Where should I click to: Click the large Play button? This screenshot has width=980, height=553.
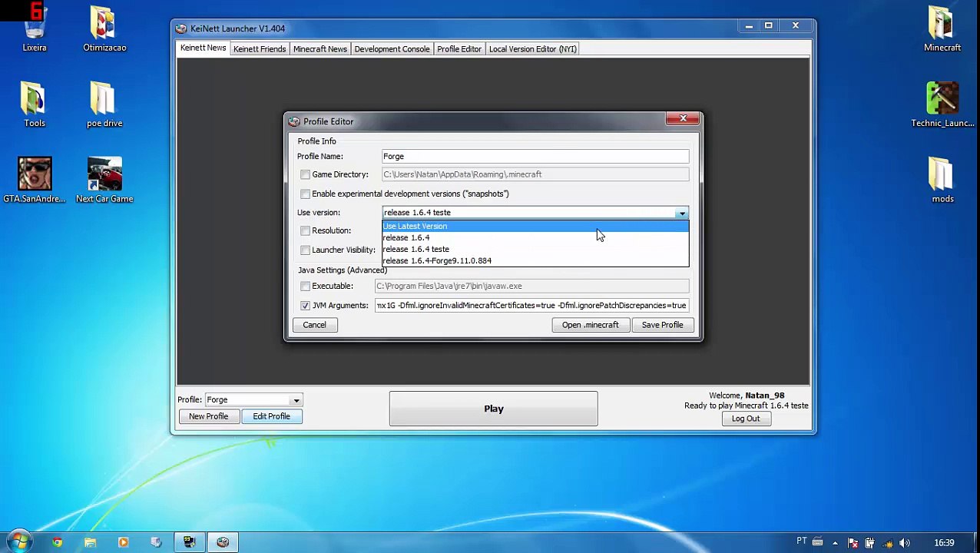493,409
